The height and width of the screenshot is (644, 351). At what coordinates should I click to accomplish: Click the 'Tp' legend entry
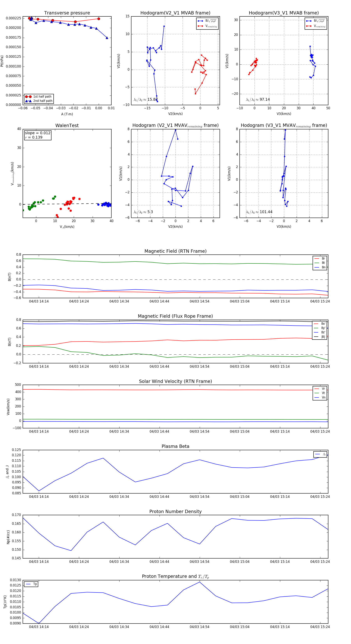31,584
